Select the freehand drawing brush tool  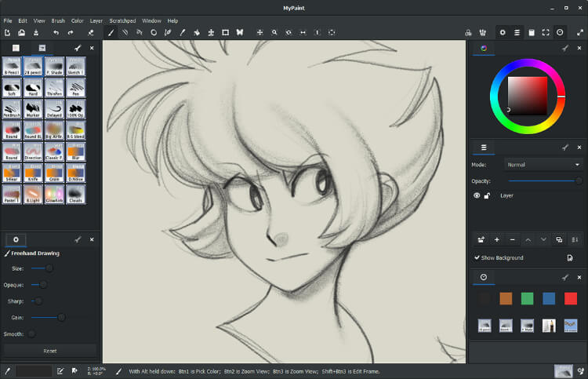pos(111,33)
